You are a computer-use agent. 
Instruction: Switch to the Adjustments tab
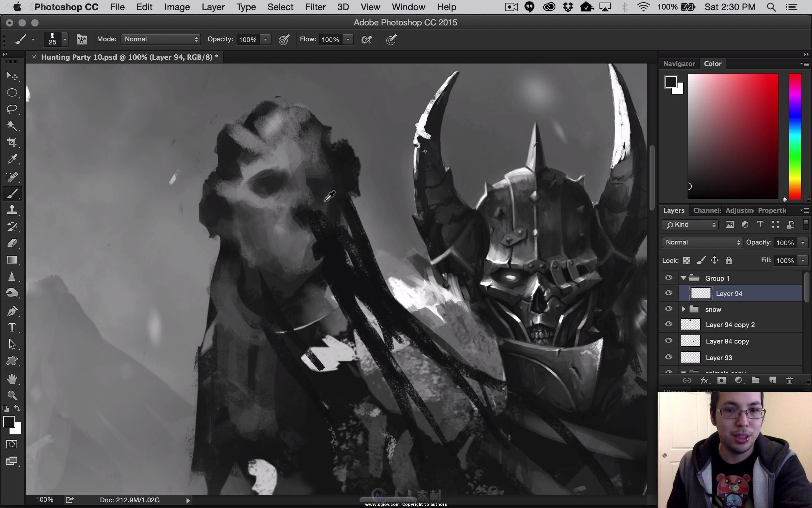coord(739,210)
